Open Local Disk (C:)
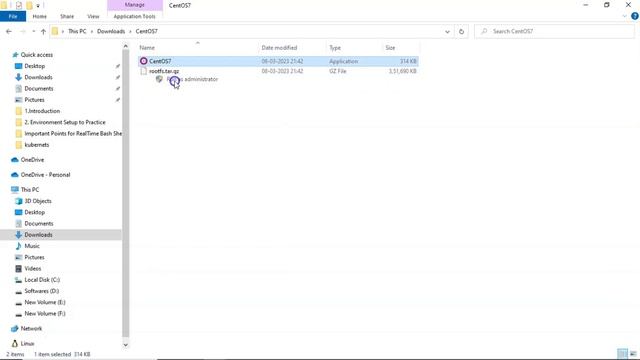The width and height of the screenshot is (640, 360). [x=42, y=280]
